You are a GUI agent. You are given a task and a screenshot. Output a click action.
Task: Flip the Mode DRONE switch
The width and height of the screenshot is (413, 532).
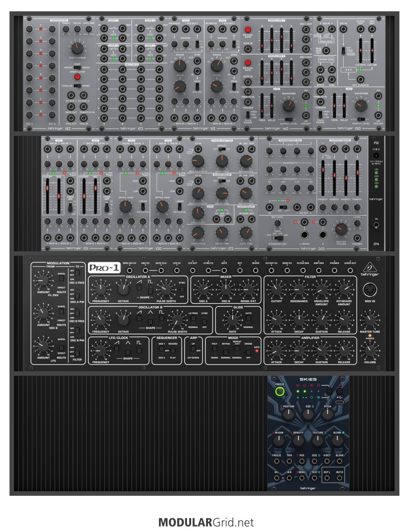249,350
